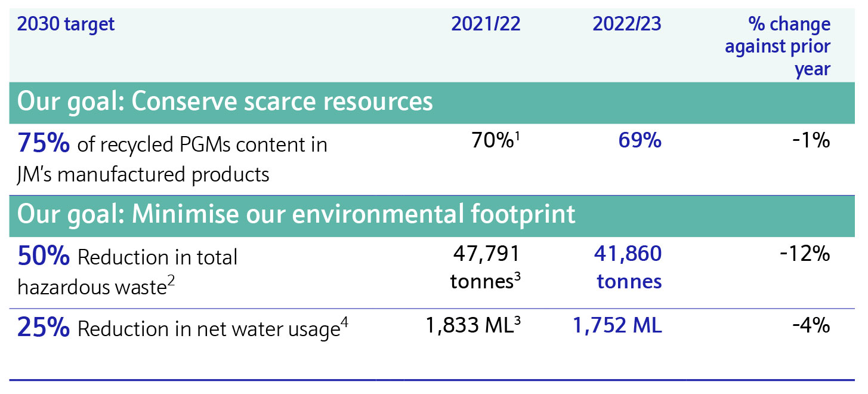868x394 pixels.
Task: Click the "Conserve scarce resources" goal banner
Action: [225, 102]
